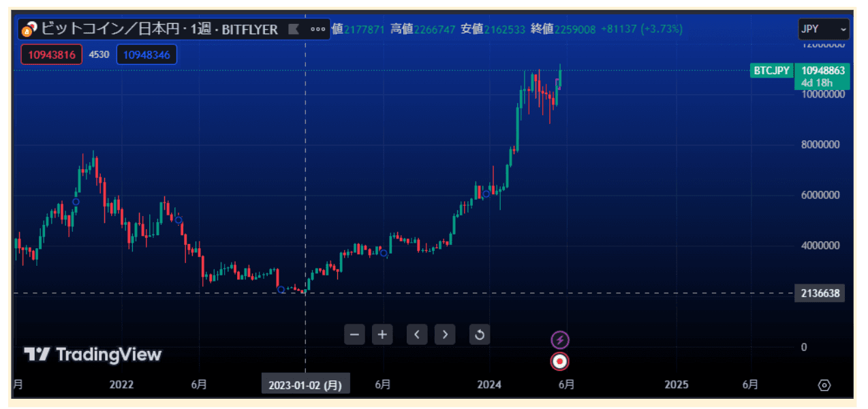Click the BTCJPY green symbol label
The image size is (868, 409).
click(771, 71)
